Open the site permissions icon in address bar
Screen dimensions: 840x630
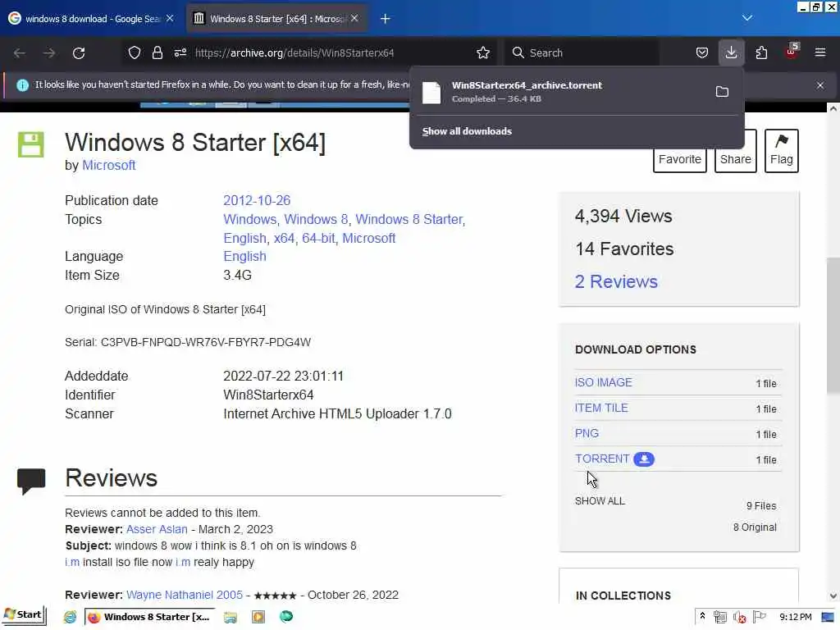180,52
